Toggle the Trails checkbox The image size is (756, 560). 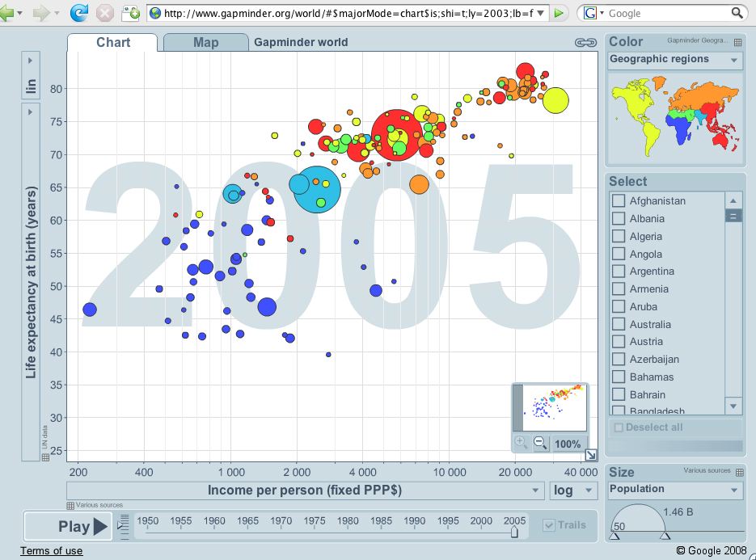[x=549, y=525]
